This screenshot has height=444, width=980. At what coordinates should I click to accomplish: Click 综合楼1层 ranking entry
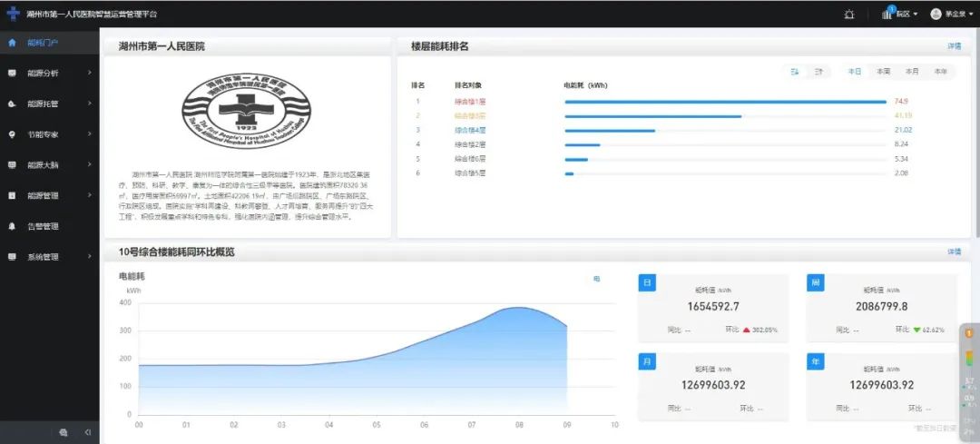coord(470,102)
